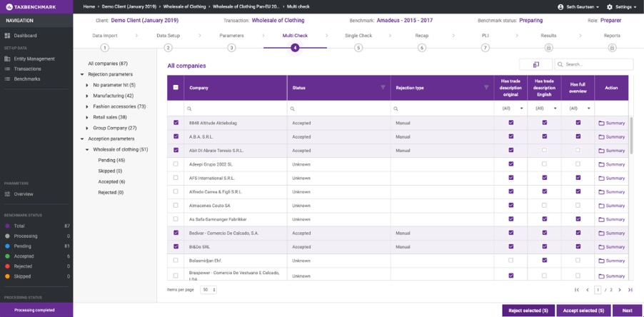The image size is (644, 317).
Task: Click the Accept selected (5) button
Action: pyautogui.click(x=583, y=311)
